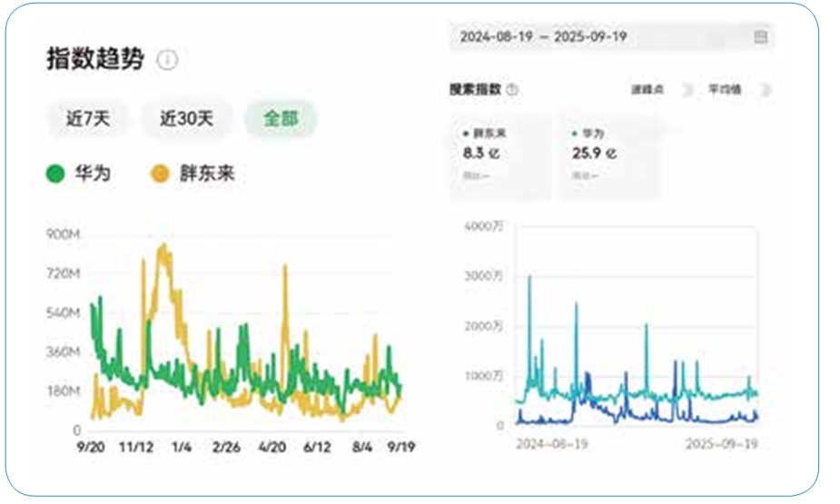Click the small dot beside 胖东来 in the 8.3亿 card
Image resolution: width=840 pixels, height=504 pixels.
466,133
